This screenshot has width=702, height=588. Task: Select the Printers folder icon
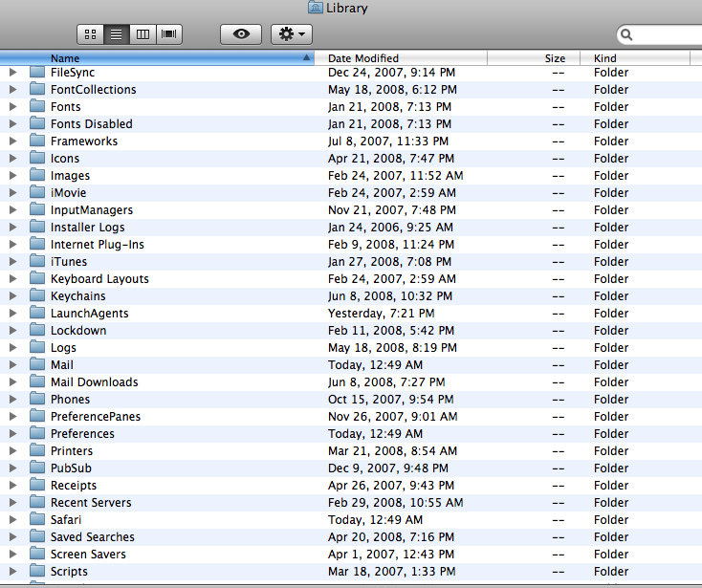pos(37,450)
